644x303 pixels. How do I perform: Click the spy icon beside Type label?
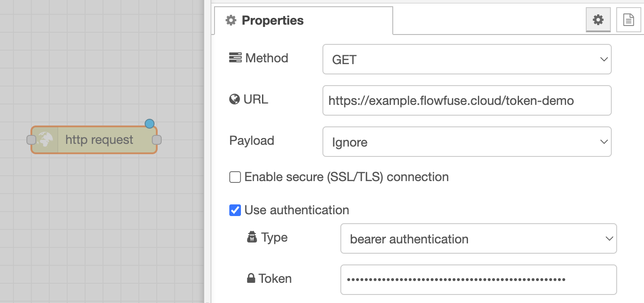[x=252, y=237]
